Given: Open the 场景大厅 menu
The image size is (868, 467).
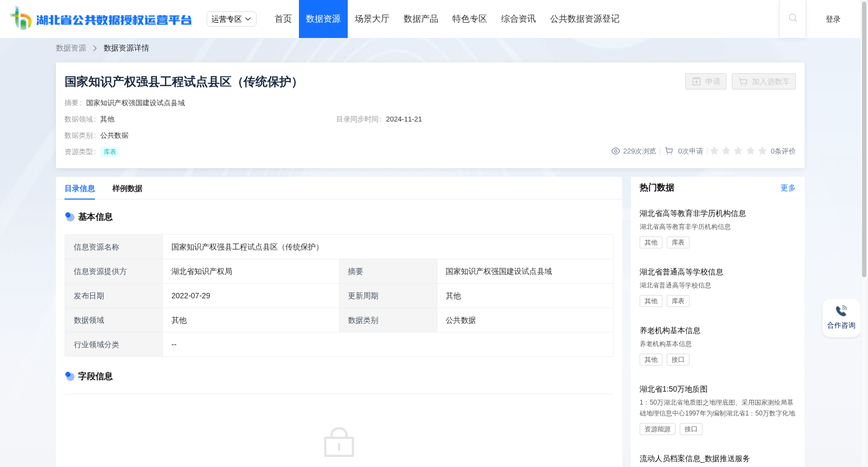Looking at the screenshot, I should point(372,19).
